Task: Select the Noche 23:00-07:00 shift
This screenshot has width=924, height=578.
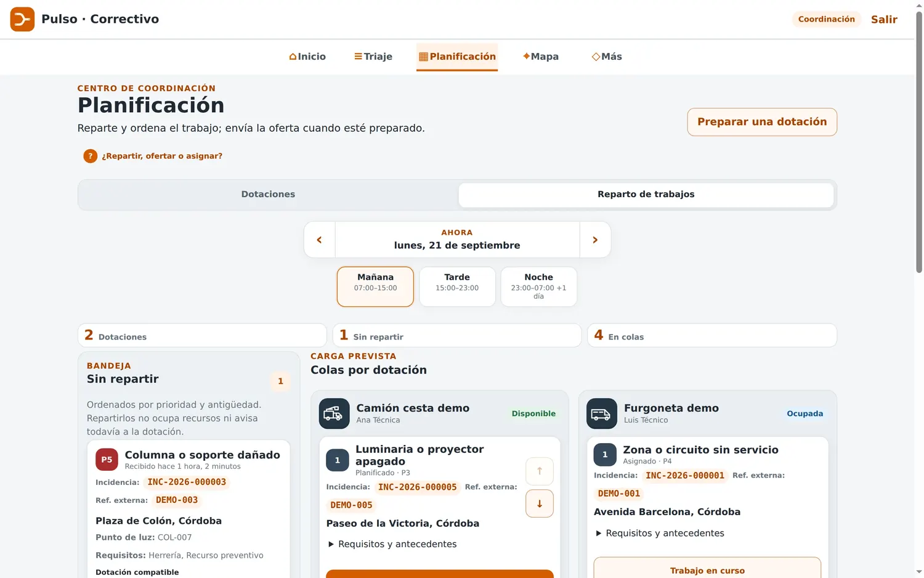Action: point(538,287)
